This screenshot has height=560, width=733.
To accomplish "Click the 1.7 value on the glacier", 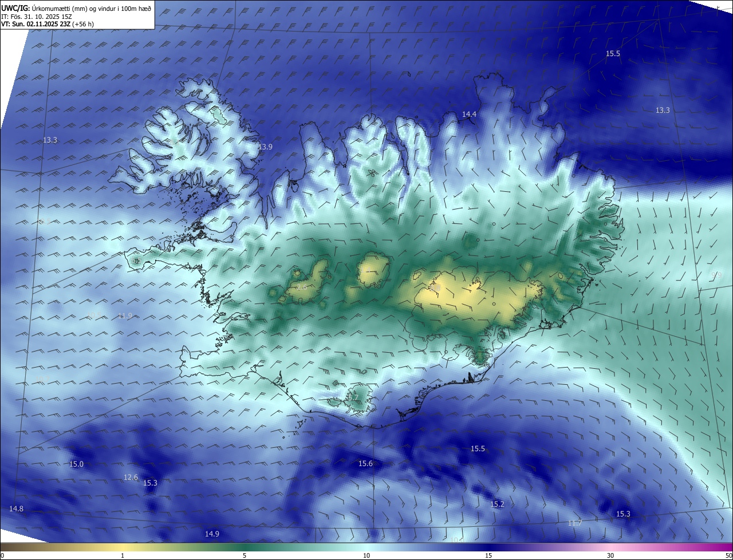I will (x=353, y=397).
